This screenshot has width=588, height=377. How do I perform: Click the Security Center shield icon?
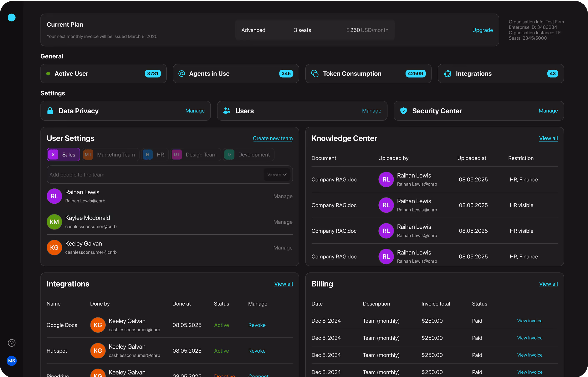pyautogui.click(x=403, y=111)
